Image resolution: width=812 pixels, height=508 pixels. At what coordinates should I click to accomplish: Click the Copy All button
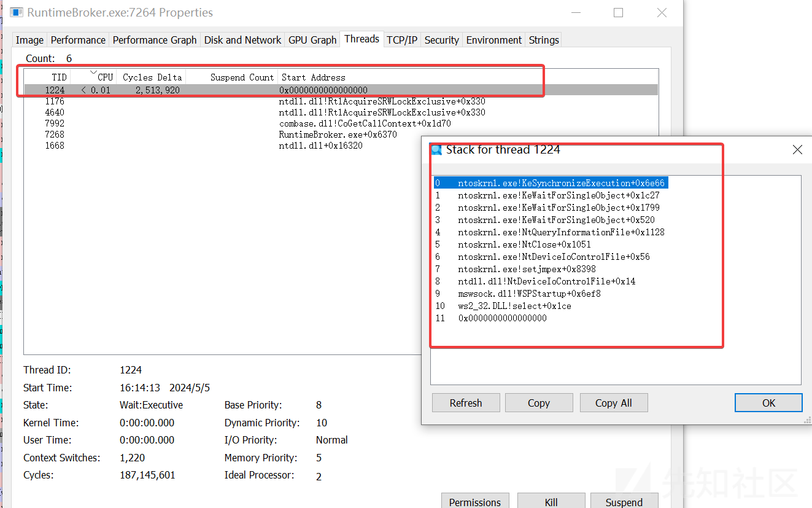click(614, 403)
